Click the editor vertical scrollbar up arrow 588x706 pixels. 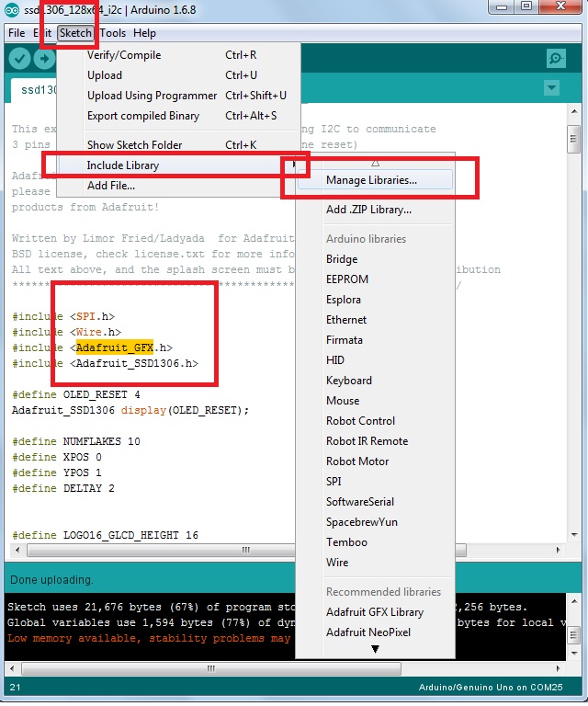tap(574, 111)
